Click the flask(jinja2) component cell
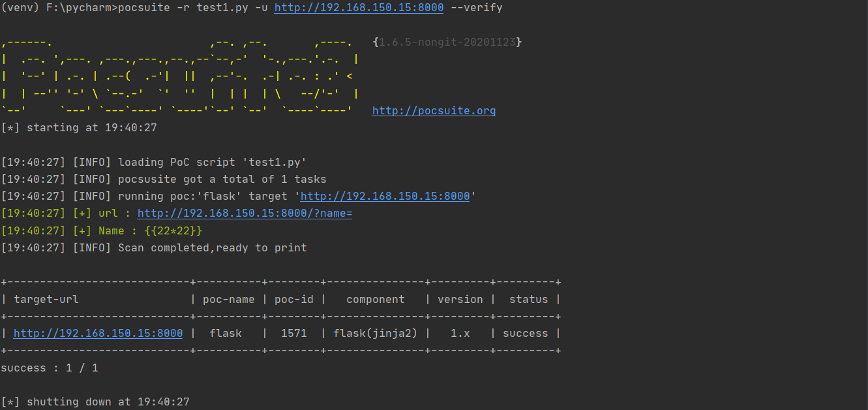The image size is (868, 410). (x=375, y=333)
